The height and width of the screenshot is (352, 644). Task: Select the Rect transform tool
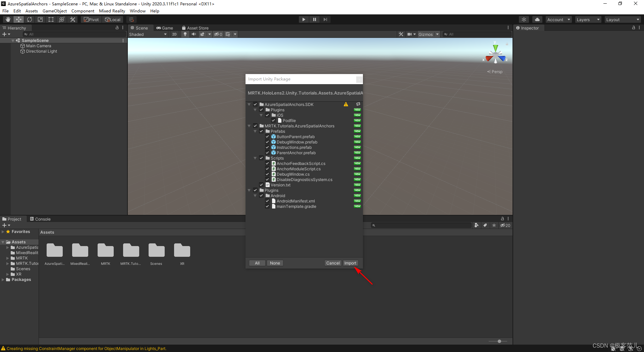tap(51, 19)
